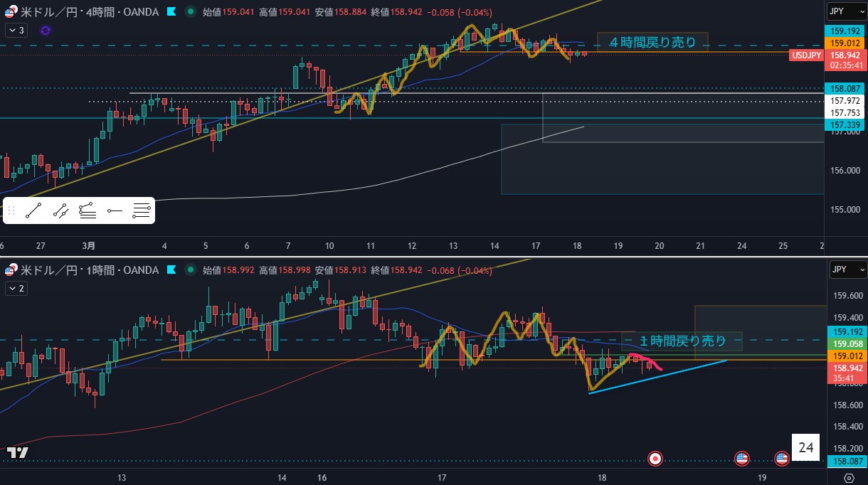Click the purple sync icon on 4-hour chart
Image resolution: width=868 pixels, height=485 pixels.
pos(46,30)
